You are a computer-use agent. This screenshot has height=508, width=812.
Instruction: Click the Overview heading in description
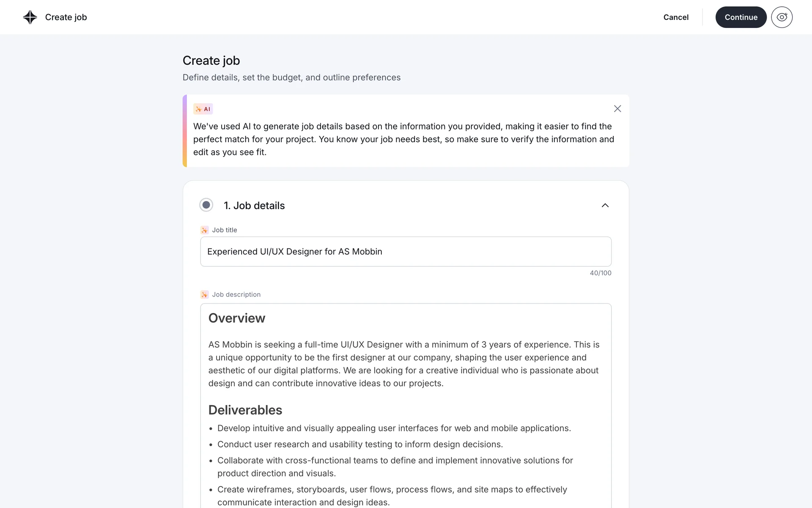pyautogui.click(x=237, y=318)
